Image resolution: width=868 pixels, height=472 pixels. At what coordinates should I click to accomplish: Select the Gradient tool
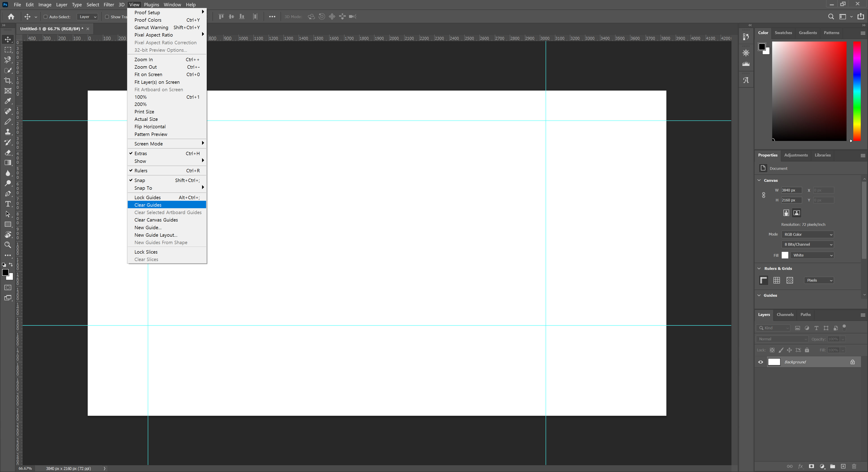(x=8, y=163)
